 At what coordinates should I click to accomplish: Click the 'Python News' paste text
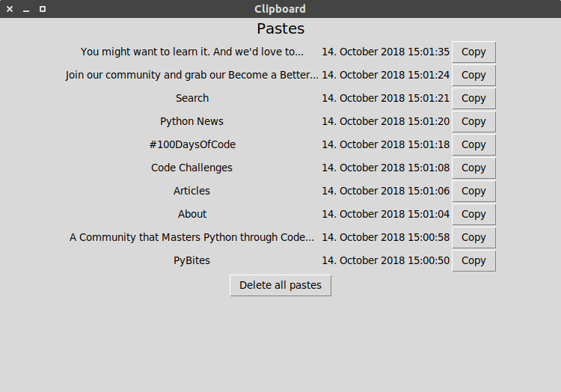click(x=192, y=122)
